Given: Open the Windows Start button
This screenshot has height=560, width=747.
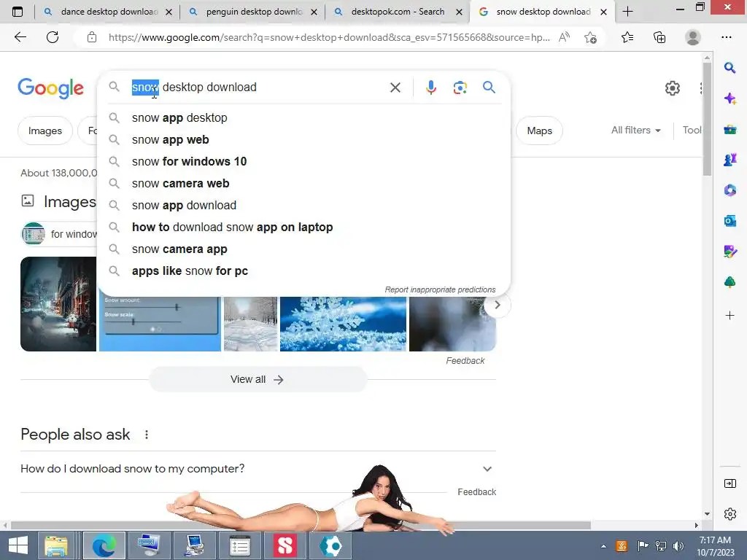Looking at the screenshot, I should (18, 545).
